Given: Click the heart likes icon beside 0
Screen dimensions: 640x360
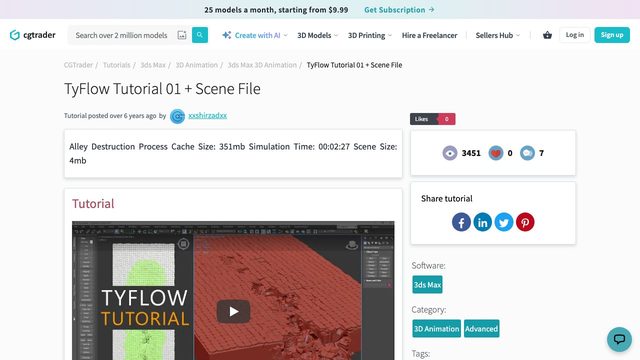Looking at the screenshot, I should (496, 153).
